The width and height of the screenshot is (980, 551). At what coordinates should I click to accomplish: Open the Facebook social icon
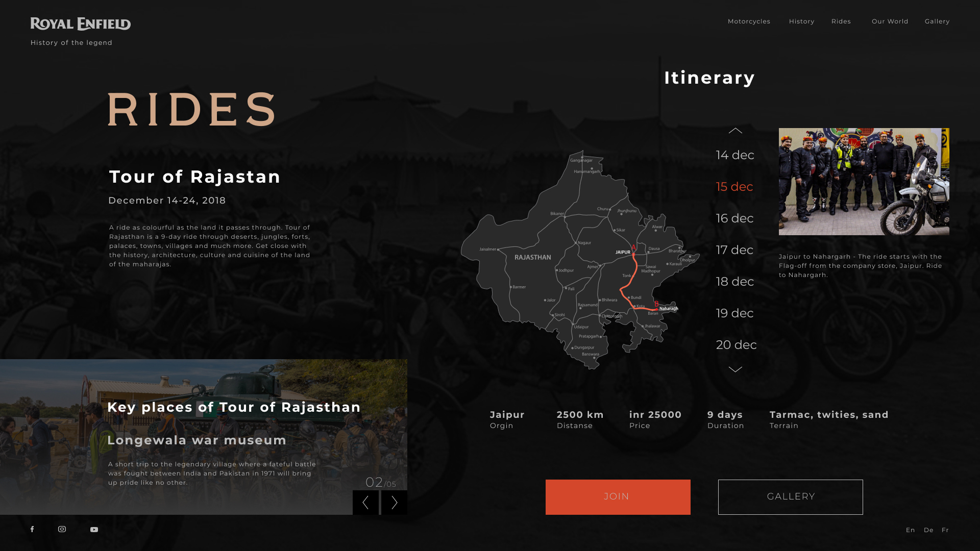(32, 529)
